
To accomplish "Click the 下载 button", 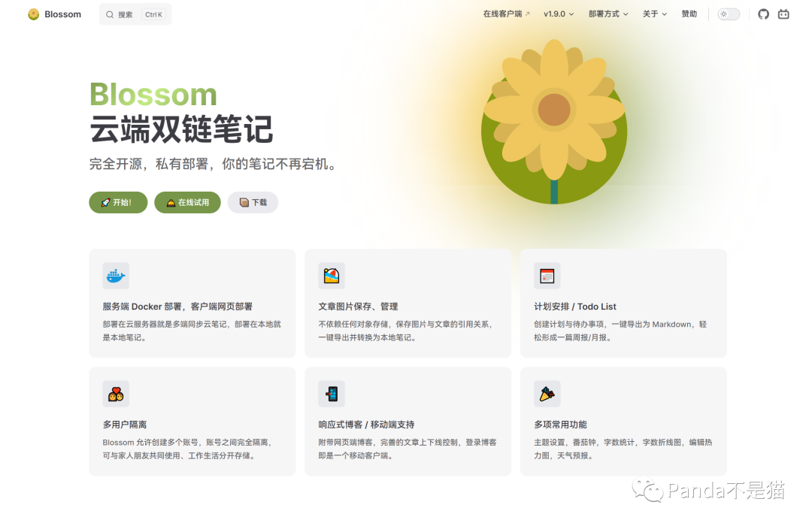I will 253,202.
